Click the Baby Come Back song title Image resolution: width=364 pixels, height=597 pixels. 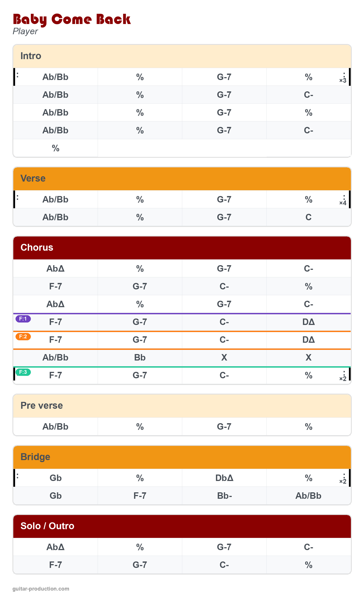[x=72, y=19]
